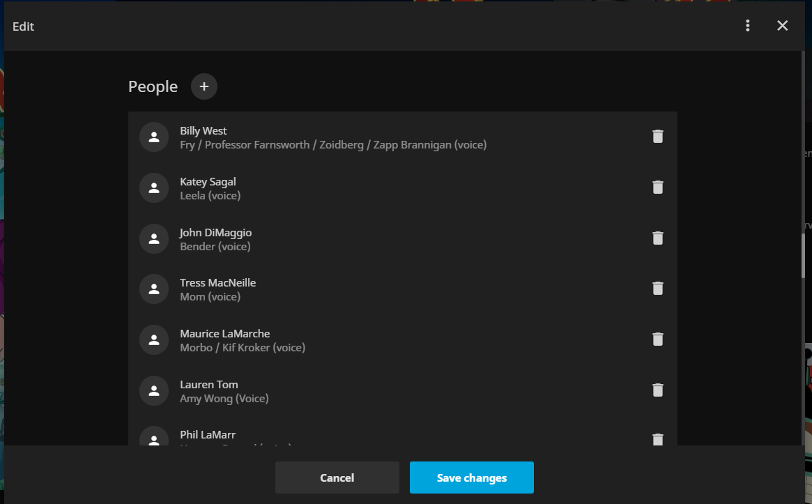
Task: Close the Edit dialog
Action: tap(782, 26)
